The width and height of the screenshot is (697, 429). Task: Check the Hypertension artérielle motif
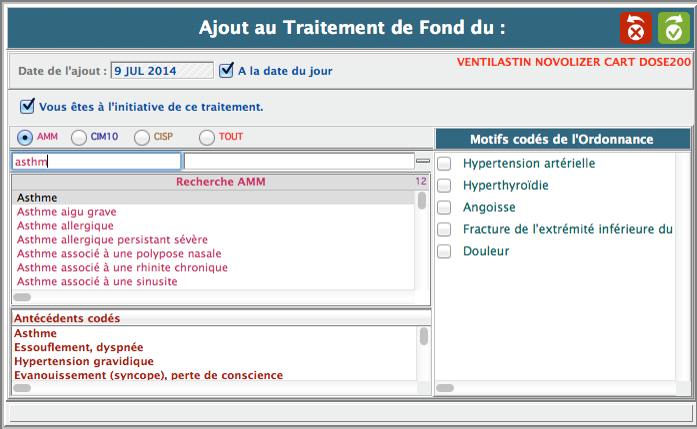(x=445, y=163)
